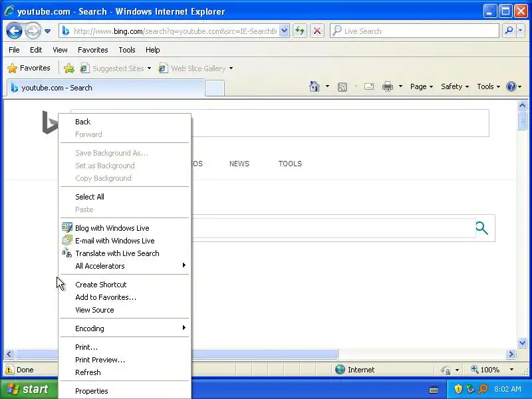Choose E-mail with Windows Live
532x399 pixels.
(x=124, y=241)
